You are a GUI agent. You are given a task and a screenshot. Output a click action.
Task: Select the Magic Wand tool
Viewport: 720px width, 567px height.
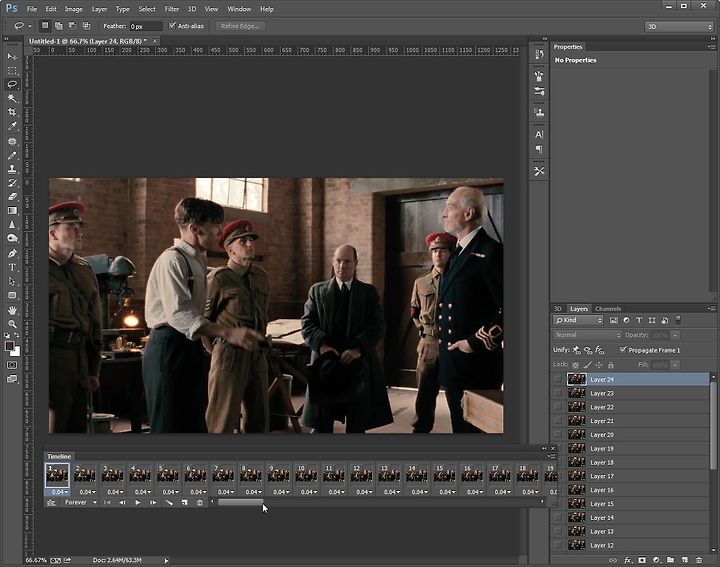(x=12, y=98)
